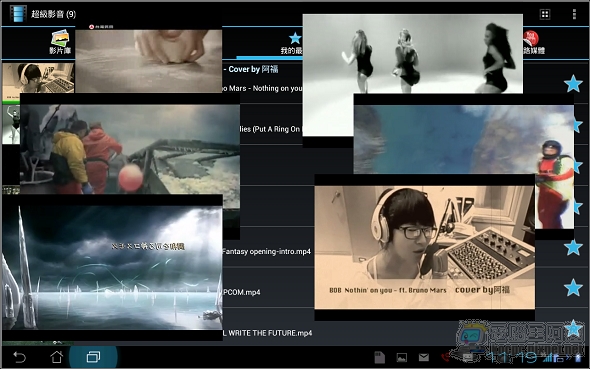Tap floating Final Fantasy stormy sea video
Viewport: 590px width, 369px height.
pos(112,268)
